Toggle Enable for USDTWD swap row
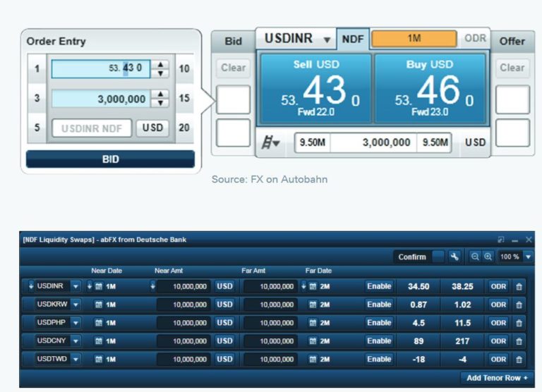Image resolution: width=542 pixels, height=392 pixels. click(x=379, y=360)
